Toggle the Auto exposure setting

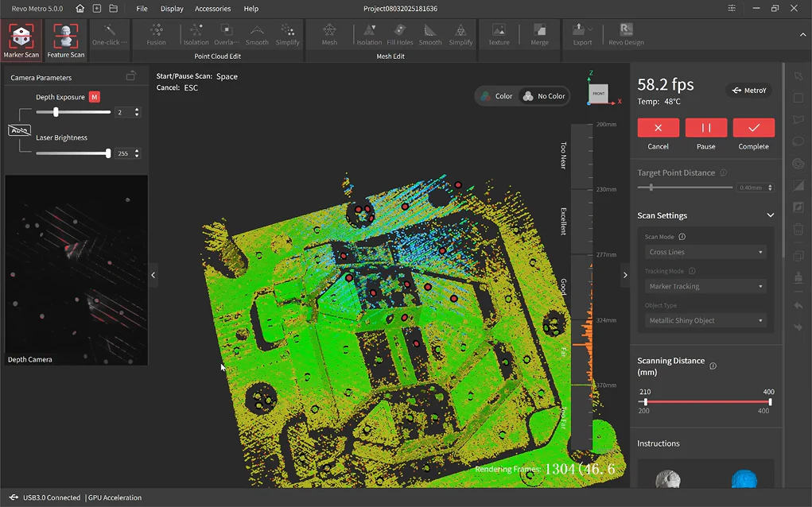coord(20,130)
